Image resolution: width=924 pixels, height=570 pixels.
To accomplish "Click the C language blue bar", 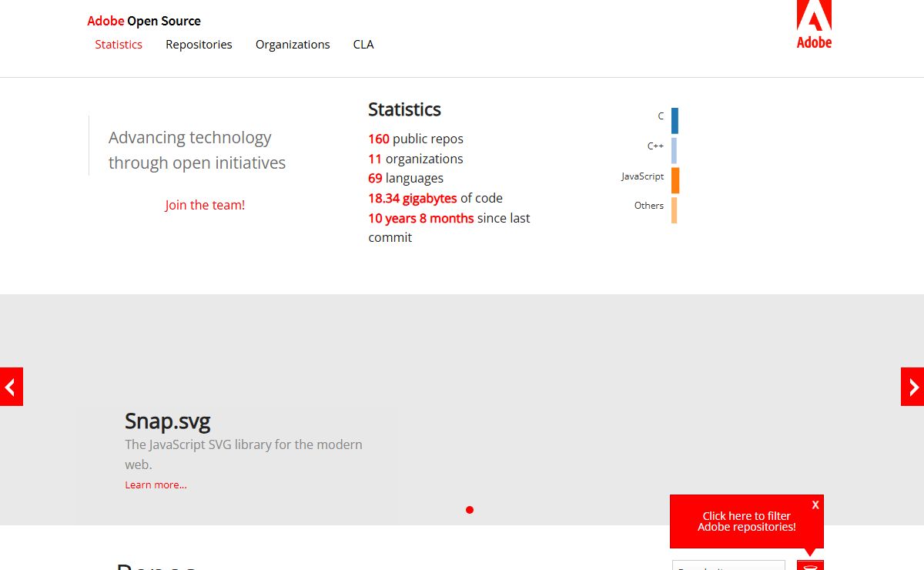I will point(675,121).
